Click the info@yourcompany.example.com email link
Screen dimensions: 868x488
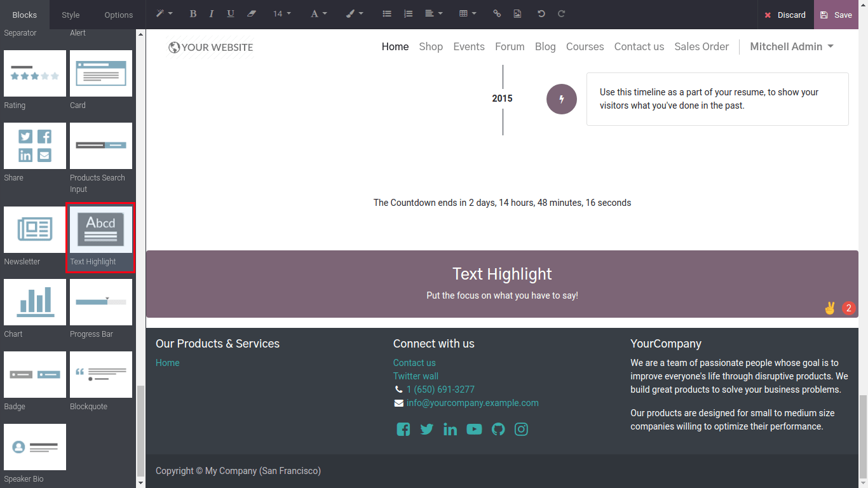pyautogui.click(x=473, y=403)
